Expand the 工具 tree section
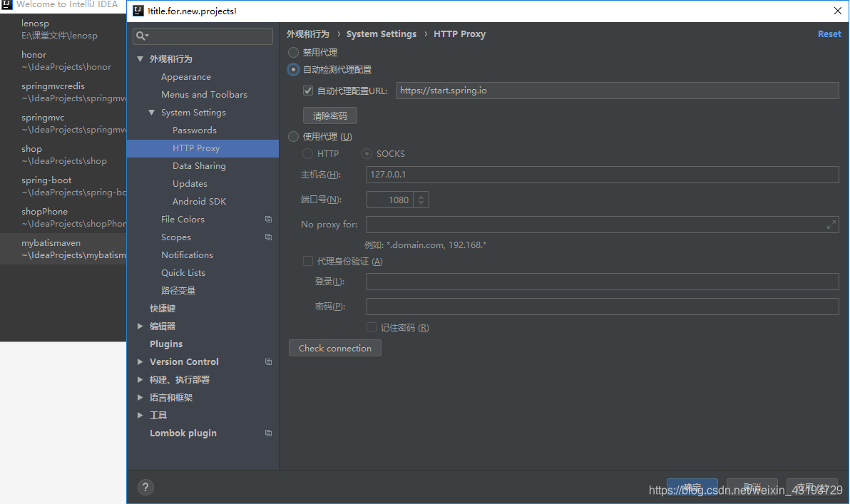Screen dimensions: 850x504 [140, 416]
